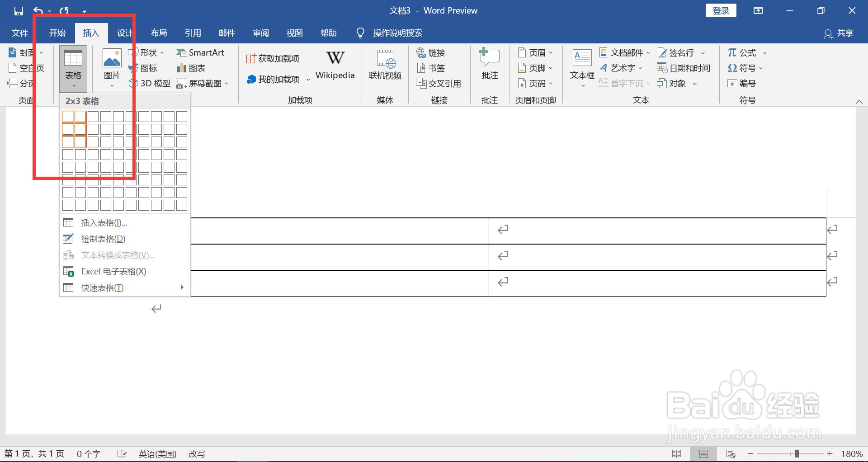868x462 pixels.
Task: Collapse the ribbon with the chevron
Action: point(859,101)
